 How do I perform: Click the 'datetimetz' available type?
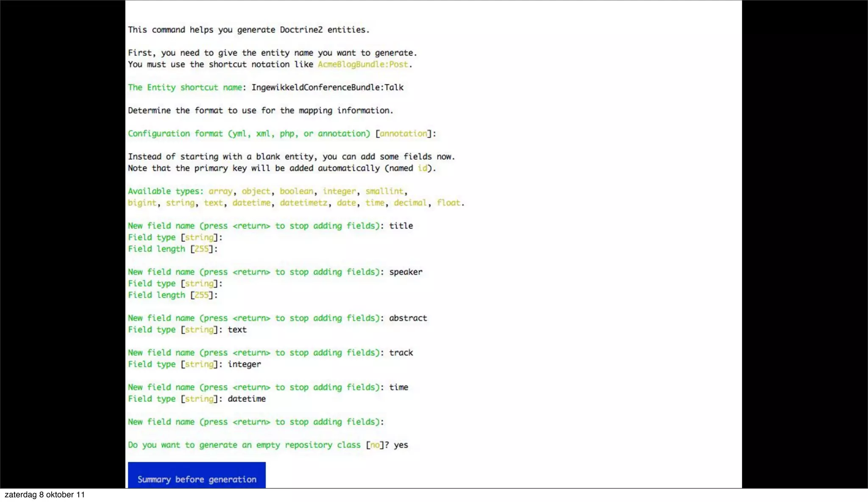click(303, 203)
